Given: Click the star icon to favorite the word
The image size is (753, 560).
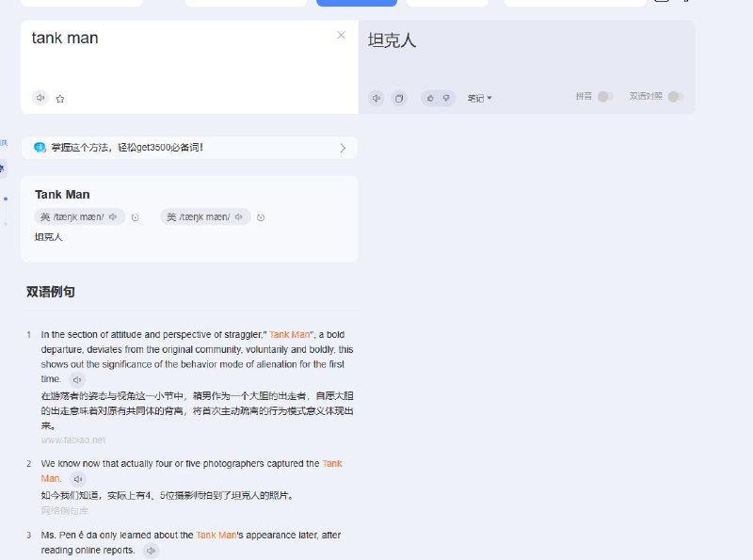Looking at the screenshot, I should coord(60,98).
